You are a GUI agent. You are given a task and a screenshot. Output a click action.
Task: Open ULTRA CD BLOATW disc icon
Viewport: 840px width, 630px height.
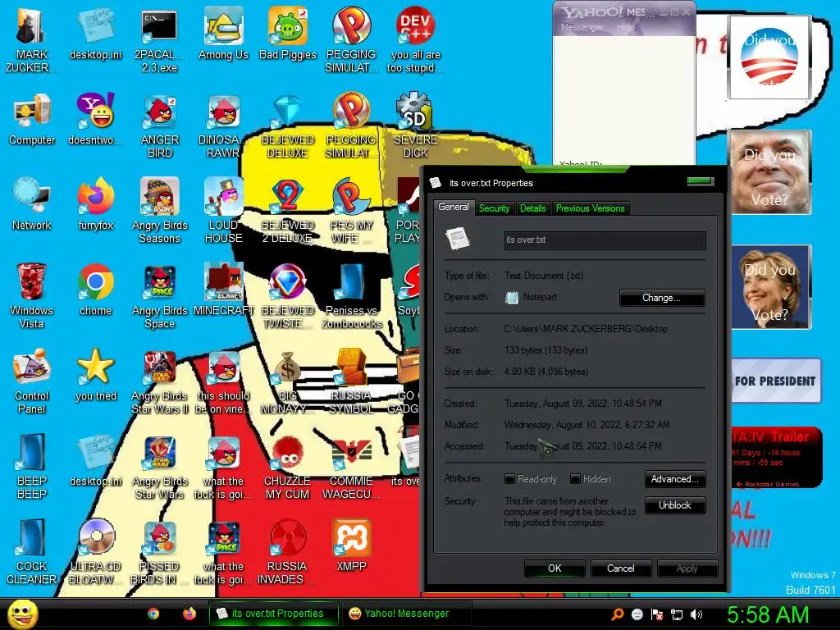pos(97,537)
